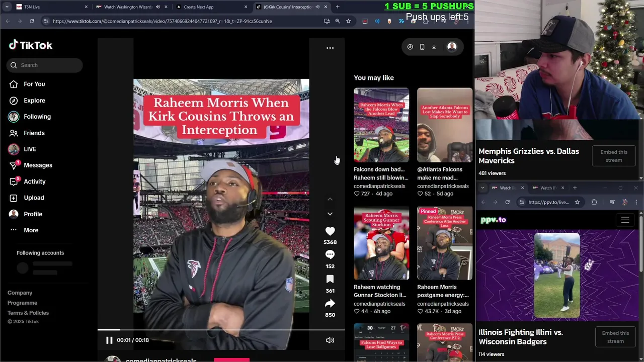644x362 pixels.
Task: Open the TikTok profile avatar menu
Action: 452,47
